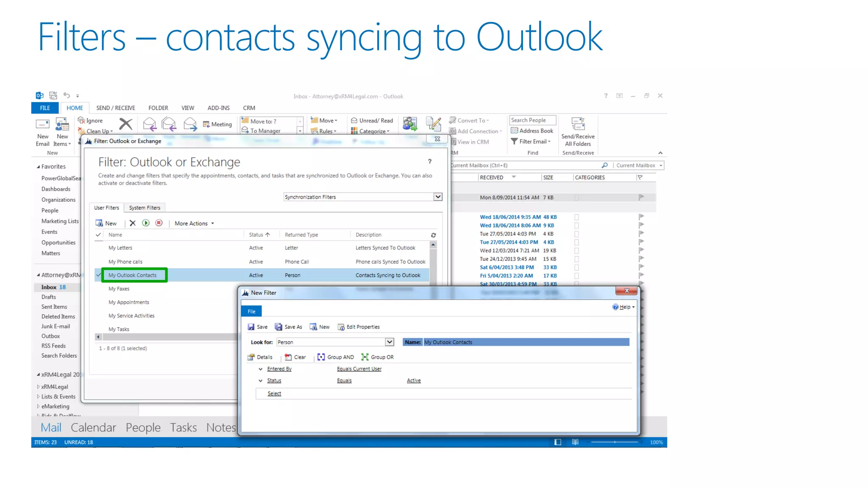Toggle follow-up flag for Tue 27/05/2014 4:03 PM 4 KB unread
The width and height of the screenshot is (868, 488).
tap(641, 242)
